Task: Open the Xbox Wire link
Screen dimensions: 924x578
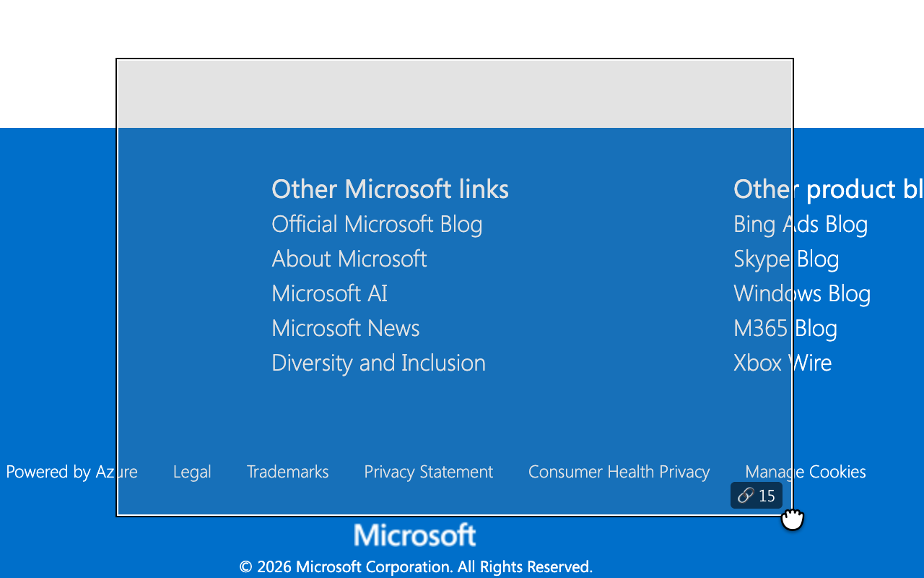Action: coord(783,363)
